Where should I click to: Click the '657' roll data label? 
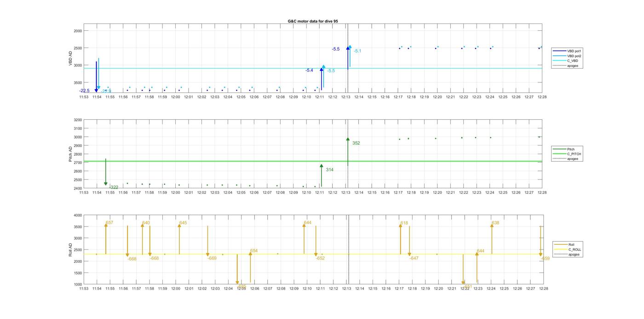coord(109,223)
